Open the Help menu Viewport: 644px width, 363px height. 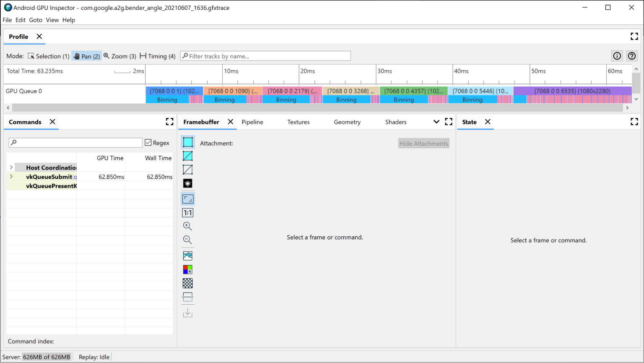[69, 20]
